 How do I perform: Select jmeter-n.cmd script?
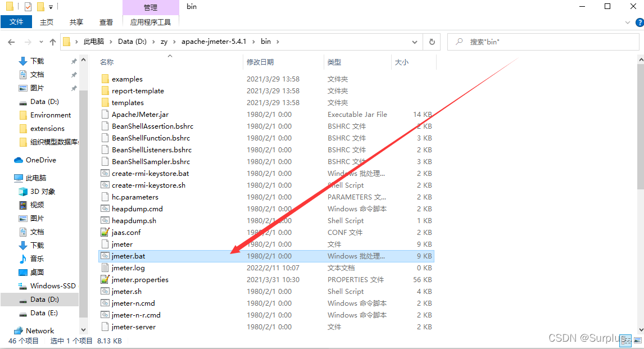(x=133, y=303)
